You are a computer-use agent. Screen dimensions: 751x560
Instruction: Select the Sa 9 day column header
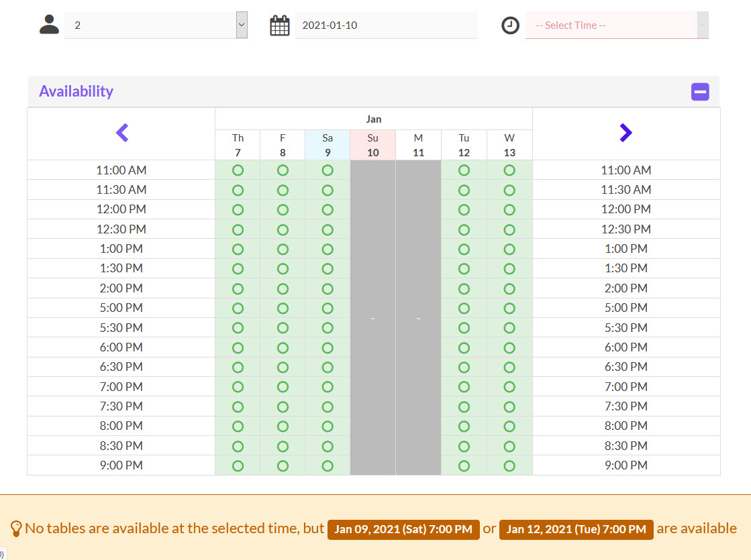point(328,145)
